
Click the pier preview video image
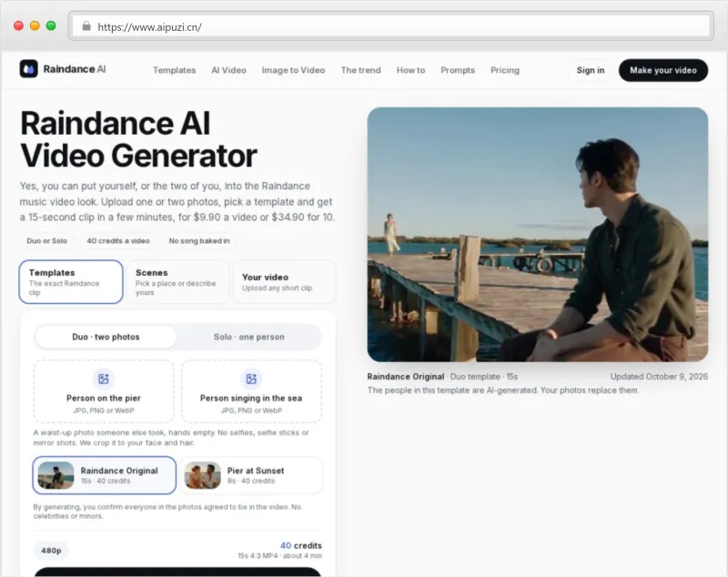(x=538, y=235)
